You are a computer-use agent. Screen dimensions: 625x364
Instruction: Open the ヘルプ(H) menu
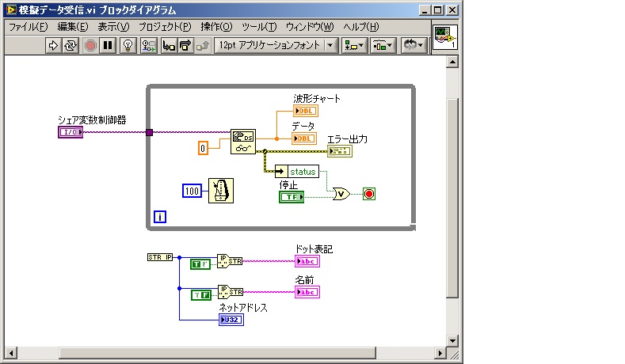click(x=361, y=27)
